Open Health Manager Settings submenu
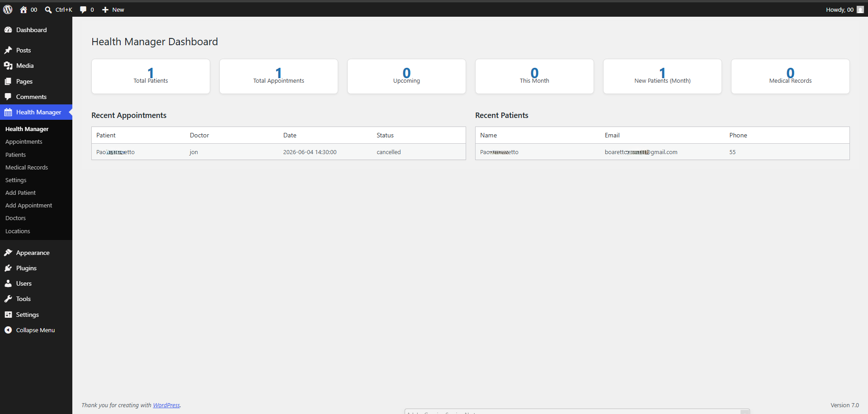Screen dimensions: 868x414 [x=16, y=180]
